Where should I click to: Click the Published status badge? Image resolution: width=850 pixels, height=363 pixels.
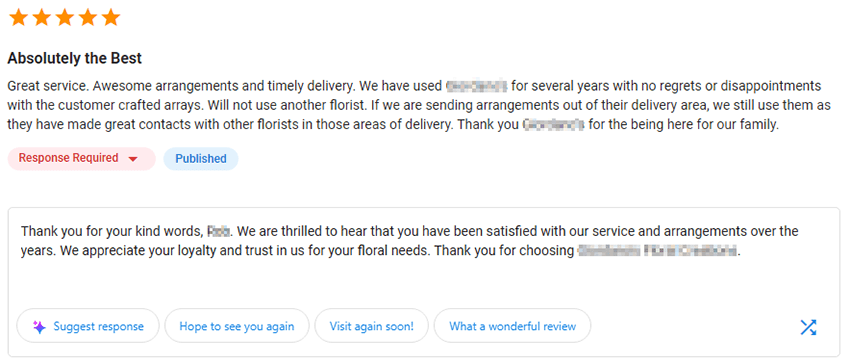tap(201, 159)
